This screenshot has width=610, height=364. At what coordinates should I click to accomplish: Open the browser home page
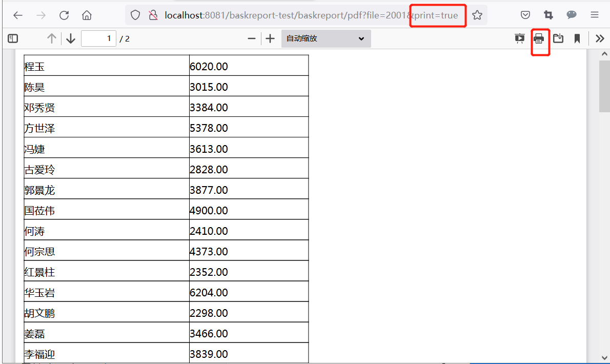click(x=87, y=15)
